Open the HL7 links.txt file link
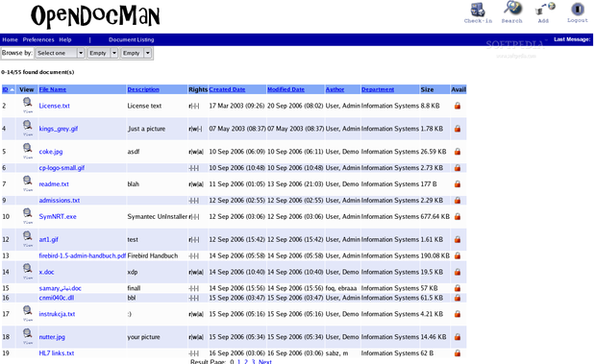The image size is (596, 364). coord(57,353)
